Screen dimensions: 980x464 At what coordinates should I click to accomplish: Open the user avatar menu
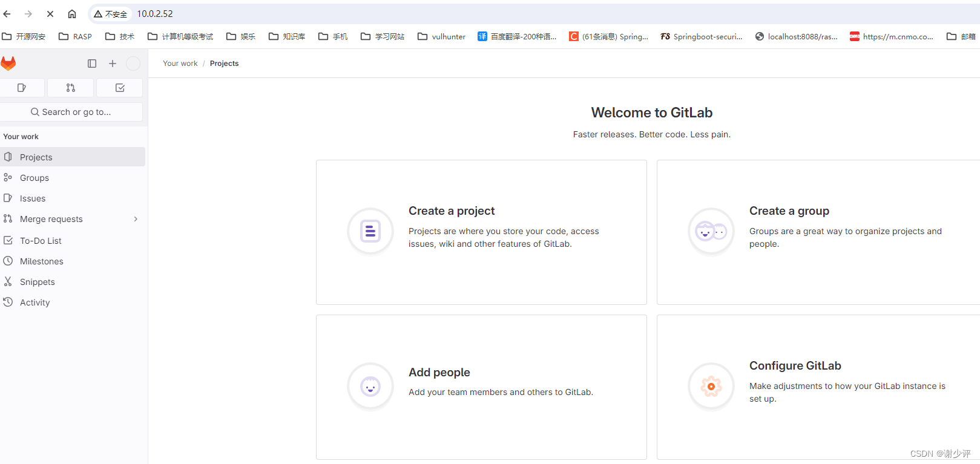coord(133,64)
